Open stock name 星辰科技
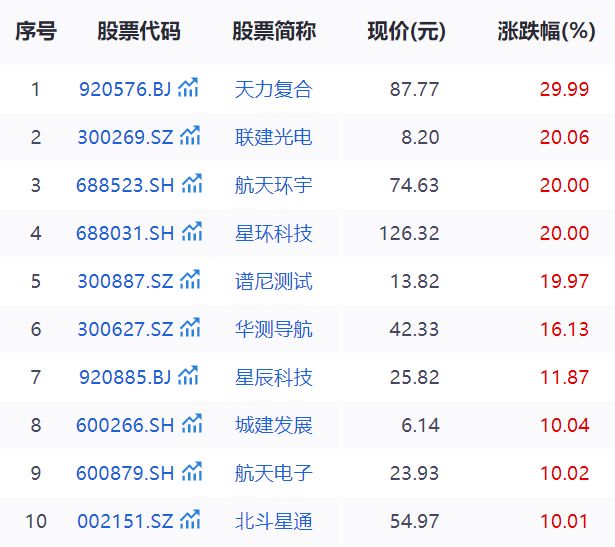Viewport: 615px width, 547px height. pos(273,377)
